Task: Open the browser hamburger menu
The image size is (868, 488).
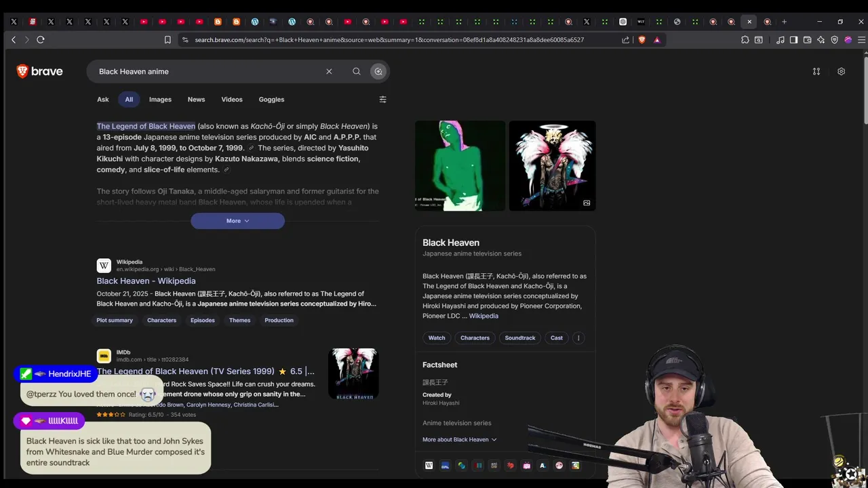Action: tap(862, 40)
